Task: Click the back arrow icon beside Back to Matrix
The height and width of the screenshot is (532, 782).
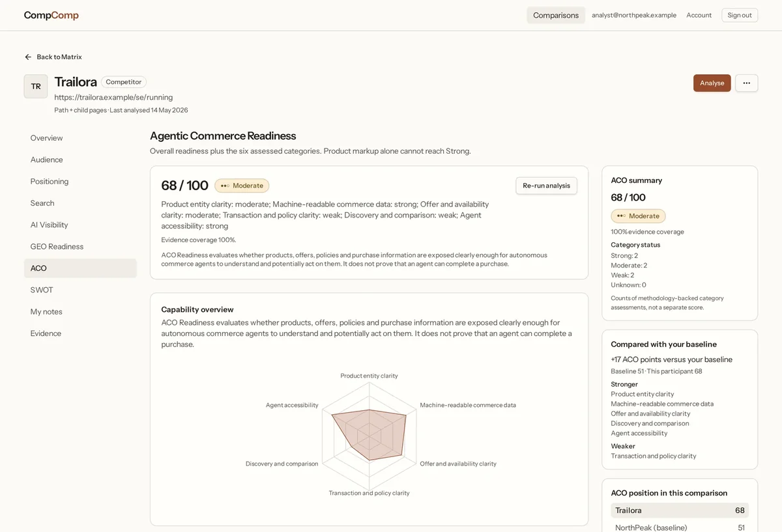Action: point(28,57)
